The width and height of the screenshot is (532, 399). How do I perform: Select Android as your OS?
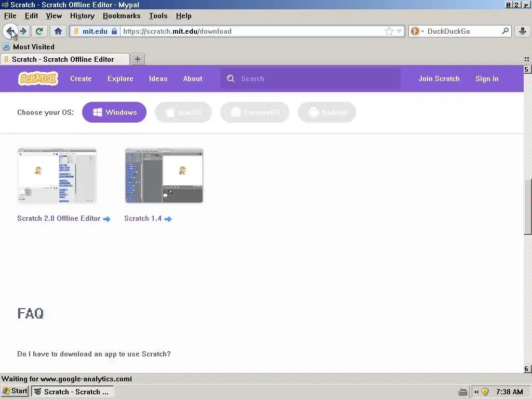[327, 112]
